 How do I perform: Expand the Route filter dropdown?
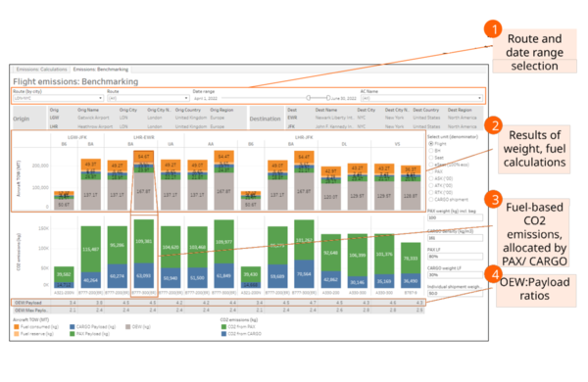(148, 98)
